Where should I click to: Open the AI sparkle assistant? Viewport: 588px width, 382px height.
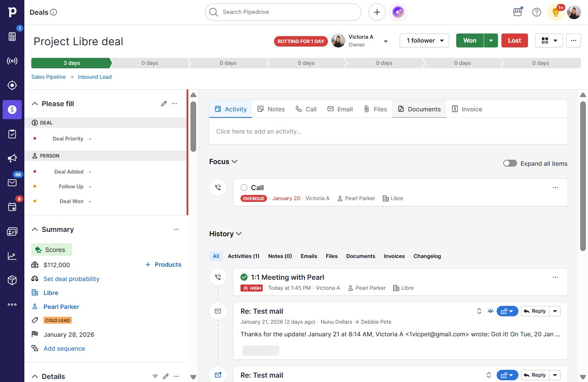(398, 12)
